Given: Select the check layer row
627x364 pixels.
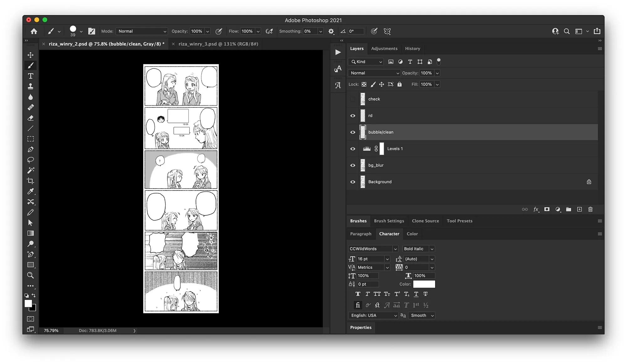Looking at the screenshot, I should tap(472, 99).
